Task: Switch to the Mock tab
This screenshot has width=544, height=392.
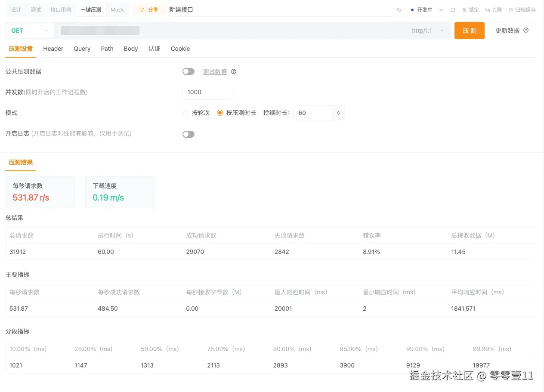Action: coord(117,9)
